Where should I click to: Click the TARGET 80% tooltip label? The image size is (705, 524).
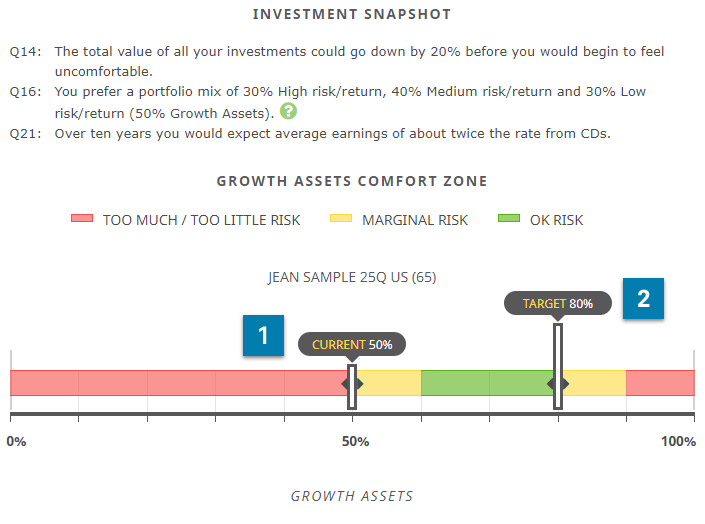click(558, 304)
